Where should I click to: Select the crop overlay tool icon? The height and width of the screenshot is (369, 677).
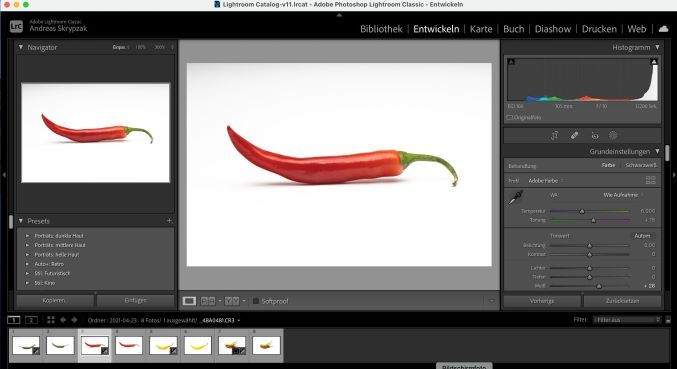[x=554, y=136]
